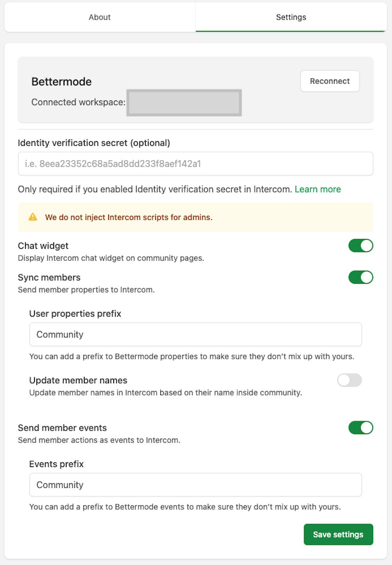Click into the Events prefix input
The image size is (392, 565).
(195, 485)
